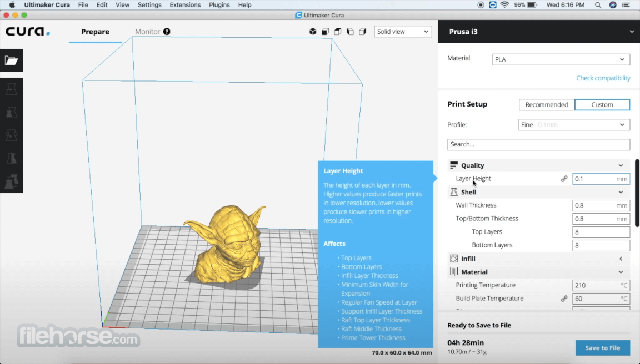Select Recommended print setup mode

[547, 105]
